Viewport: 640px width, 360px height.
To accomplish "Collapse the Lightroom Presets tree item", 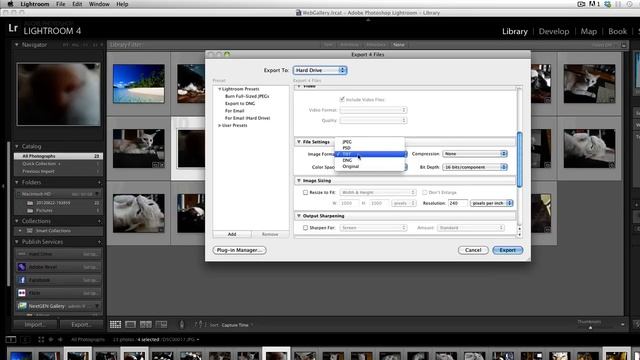I will pos(220,89).
